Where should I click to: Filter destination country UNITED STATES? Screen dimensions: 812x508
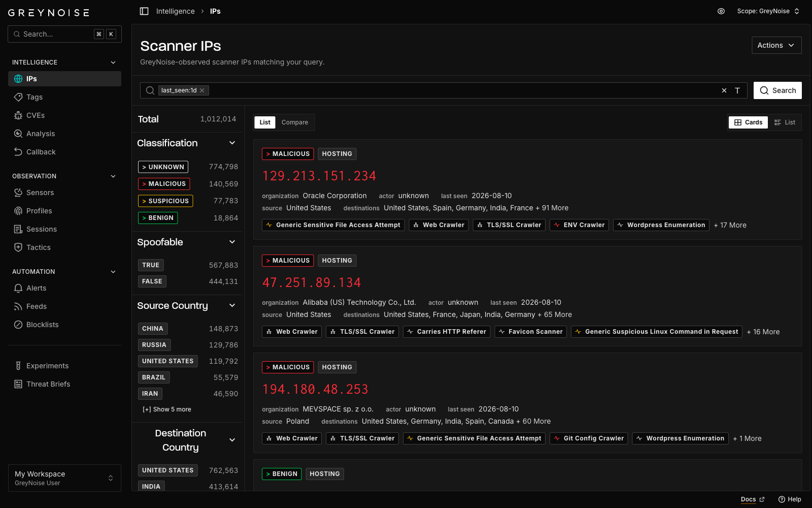(168, 470)
